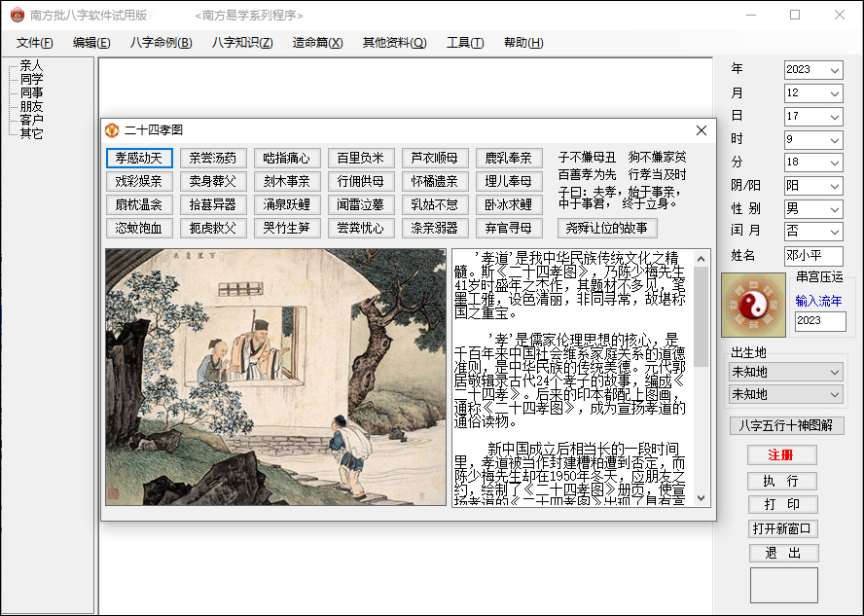Select the 孝感动天 story button

click(139, 158)
